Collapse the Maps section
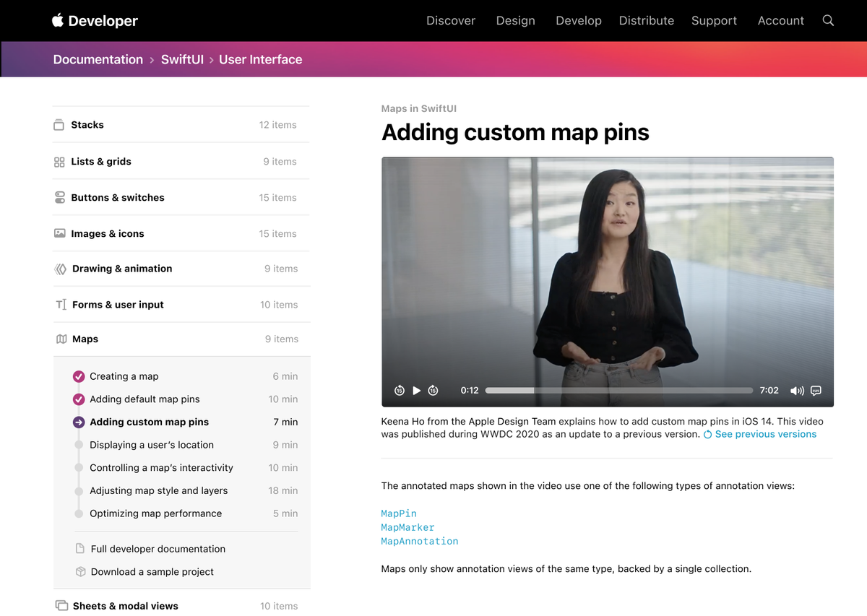The height and width of the screenshot is (616, 867). tap(181, 339)
